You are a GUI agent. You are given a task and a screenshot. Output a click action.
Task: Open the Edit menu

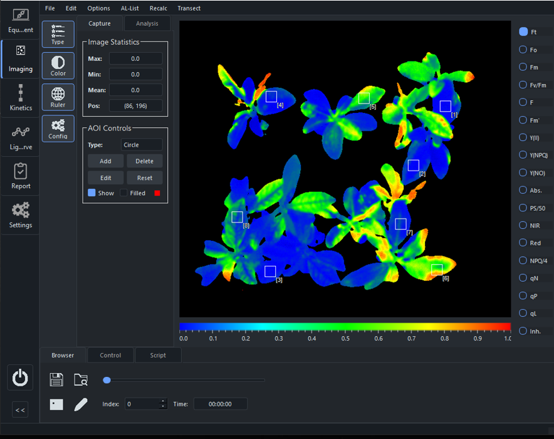point(71,8)
